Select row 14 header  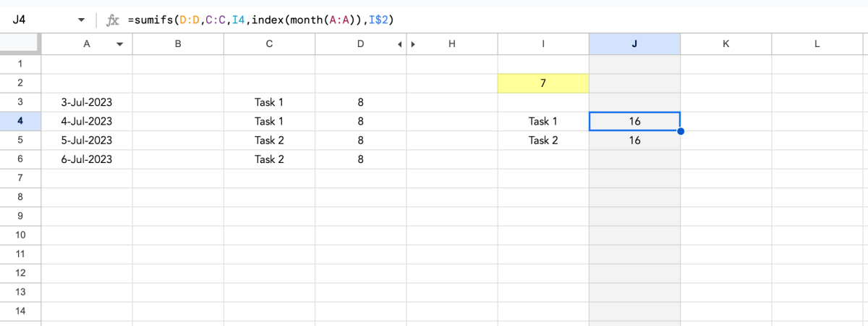[x=20, y=310]
